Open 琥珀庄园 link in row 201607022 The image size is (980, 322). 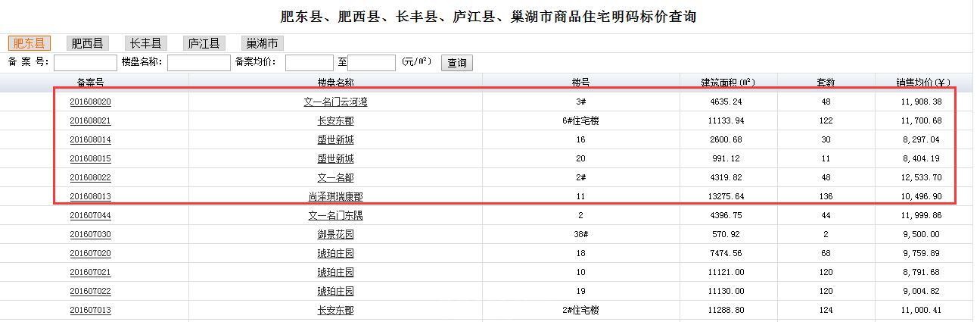(335, 292)
